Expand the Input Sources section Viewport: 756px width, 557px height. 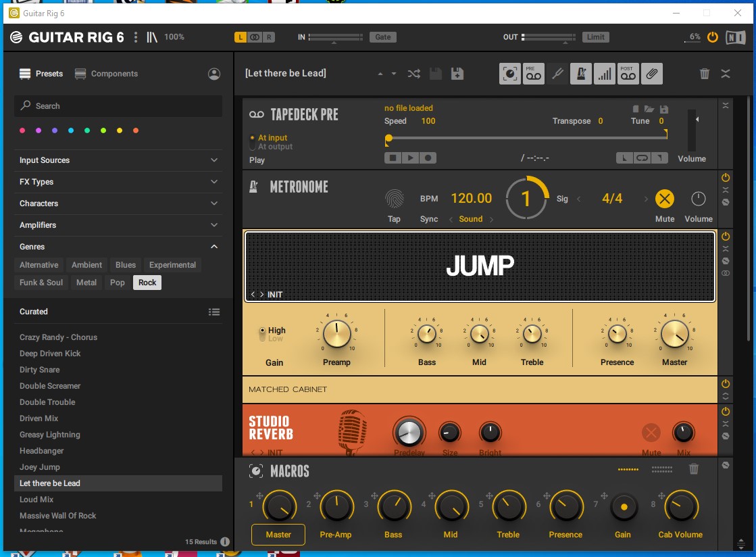coord(118,160)
